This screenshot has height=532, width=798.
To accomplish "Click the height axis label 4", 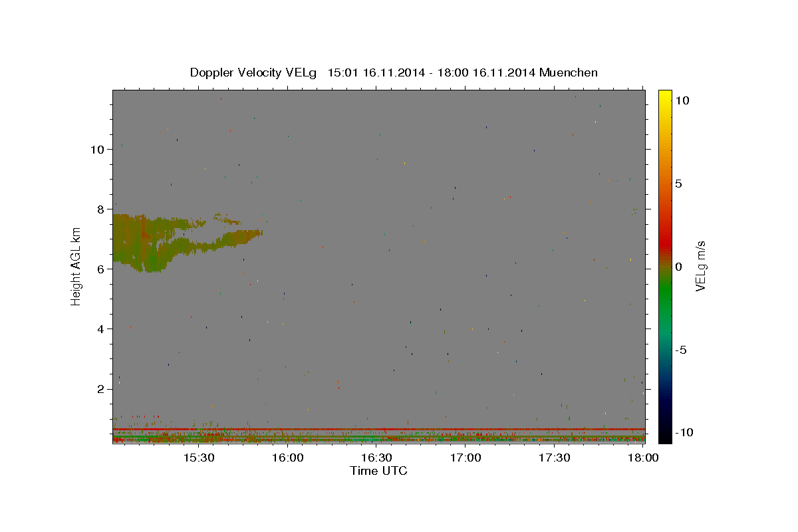I will [x=101, y=329].
